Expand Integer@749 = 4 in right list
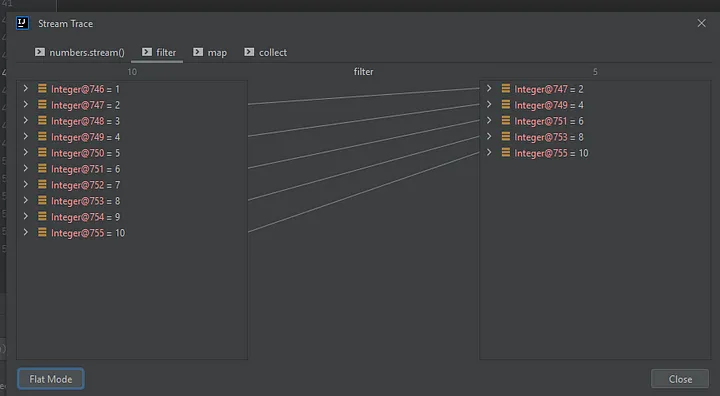The image size is (720, 396). pos(489,104)
